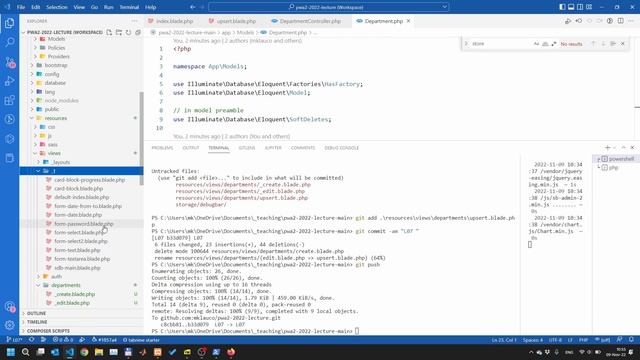Click New Folder icon in explorer header
This screenshot has width=640, height=360.
(x=119, y=32)
